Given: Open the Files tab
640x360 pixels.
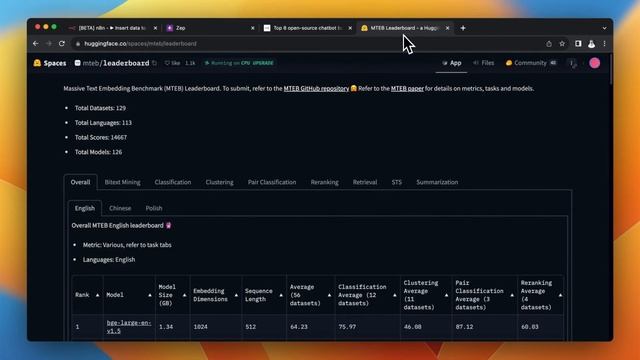Looking at the screenshot, I should point(484,63).
